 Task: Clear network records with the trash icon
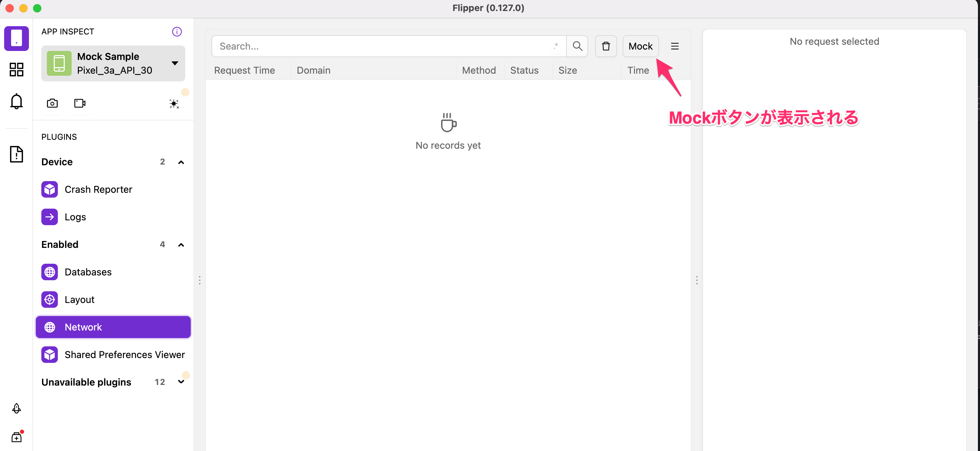point(606,46)
